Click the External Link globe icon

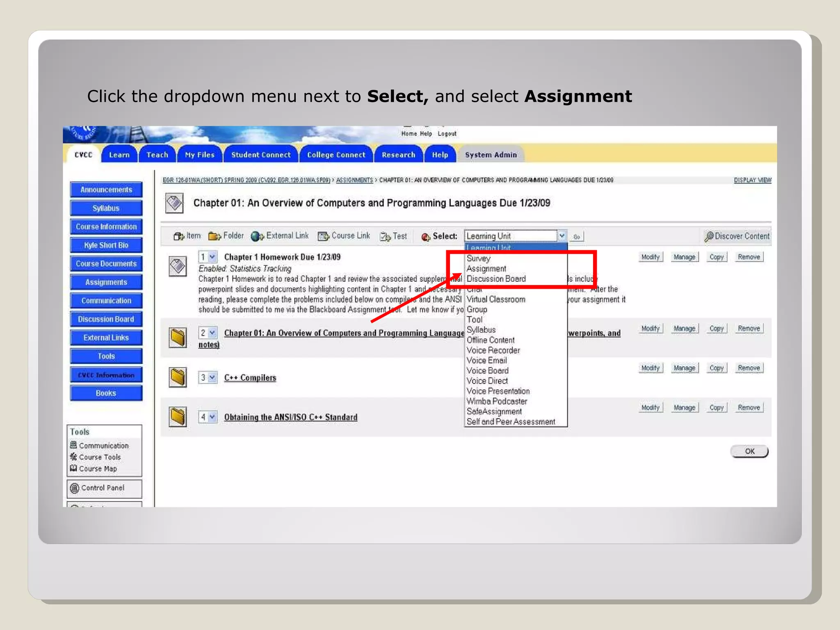(257, 236)
